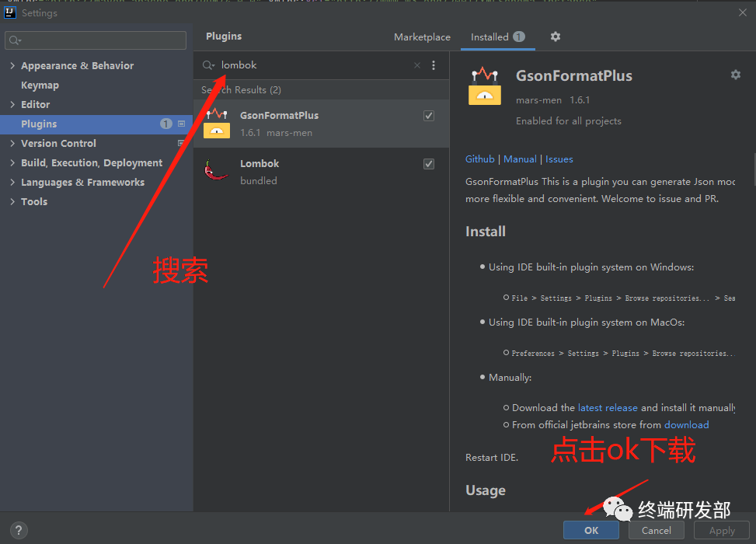Image resolution: width=756 pixels, height=544 pixels.
Task: Click the Plugins sidebar update badge
Action: click(165, 124)
